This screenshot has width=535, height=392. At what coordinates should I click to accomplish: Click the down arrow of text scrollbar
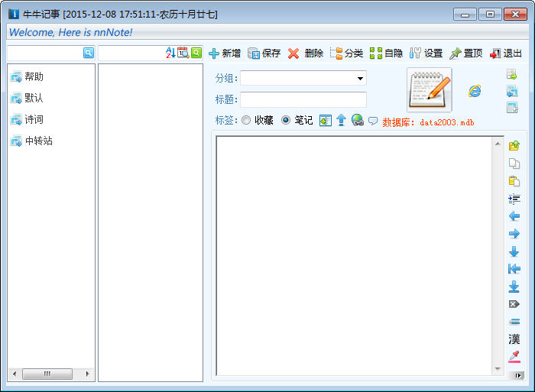pyautogui.click(x=498, y=369)
